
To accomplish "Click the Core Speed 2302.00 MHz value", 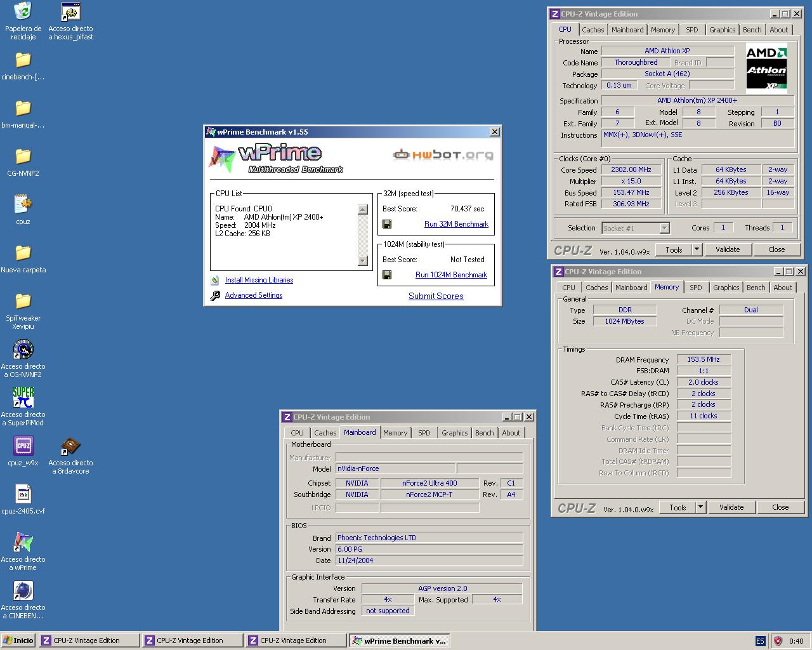I will point(631,169).
